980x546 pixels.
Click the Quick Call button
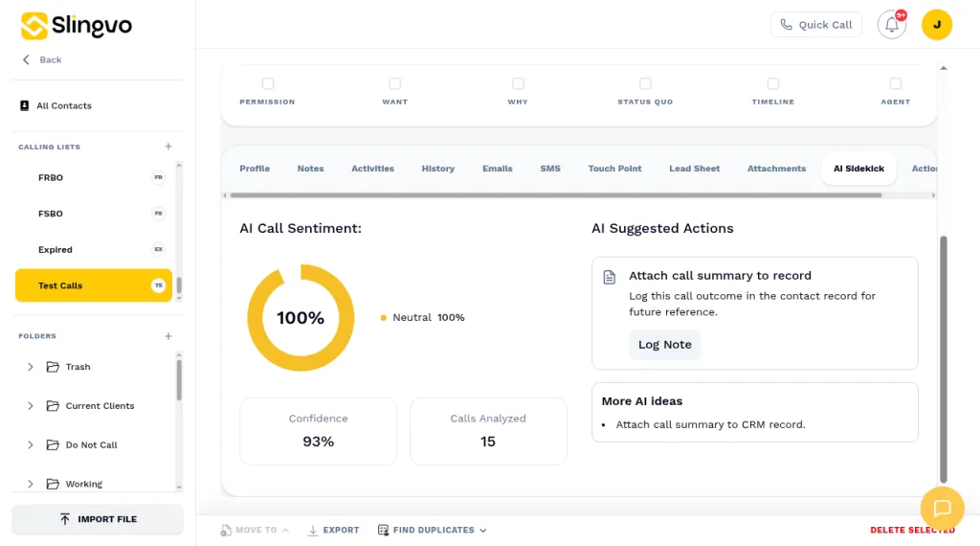(x=815, y=25)
